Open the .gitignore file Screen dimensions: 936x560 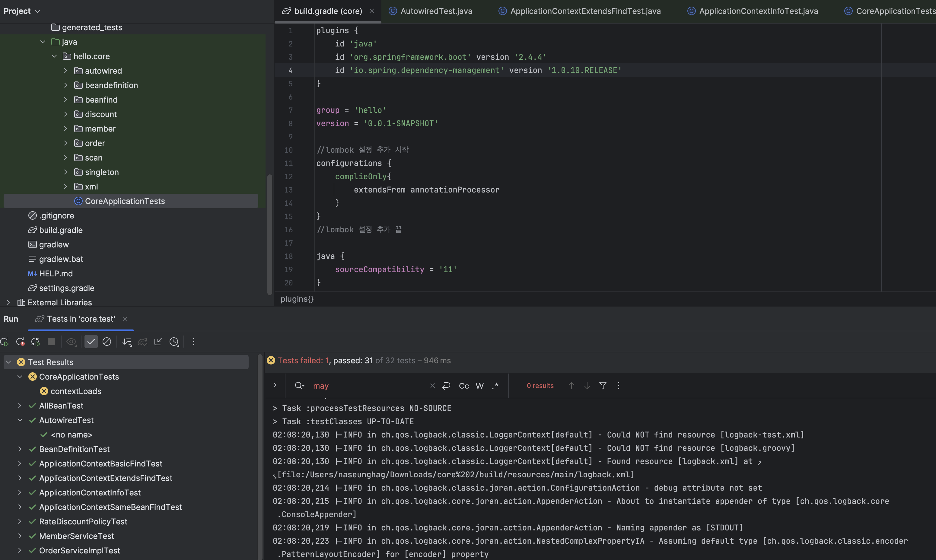[x=51, y=215]
